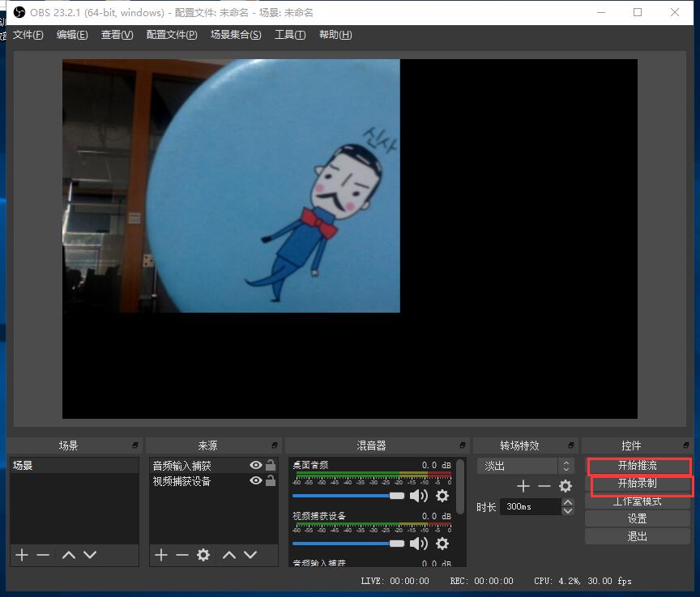Move selected source up with arrow
Screen dimensions: 700x597
tap(229, 555)
